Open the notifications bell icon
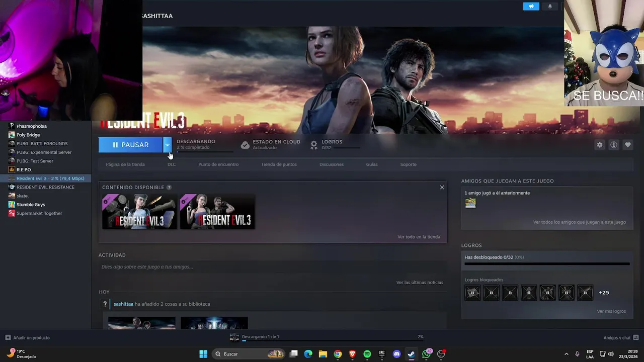644x362 pixels. point(550,6)
